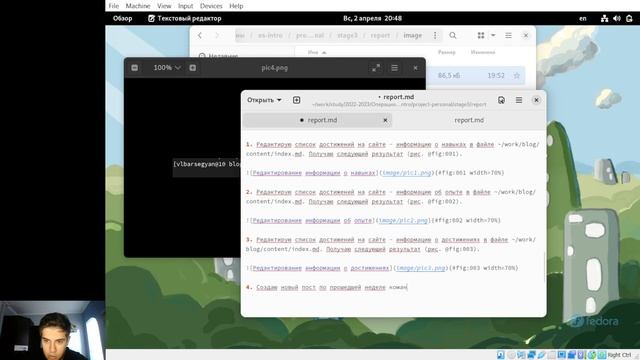Close the first report.md tab
The image size is (640, 360).
[385, 120]
